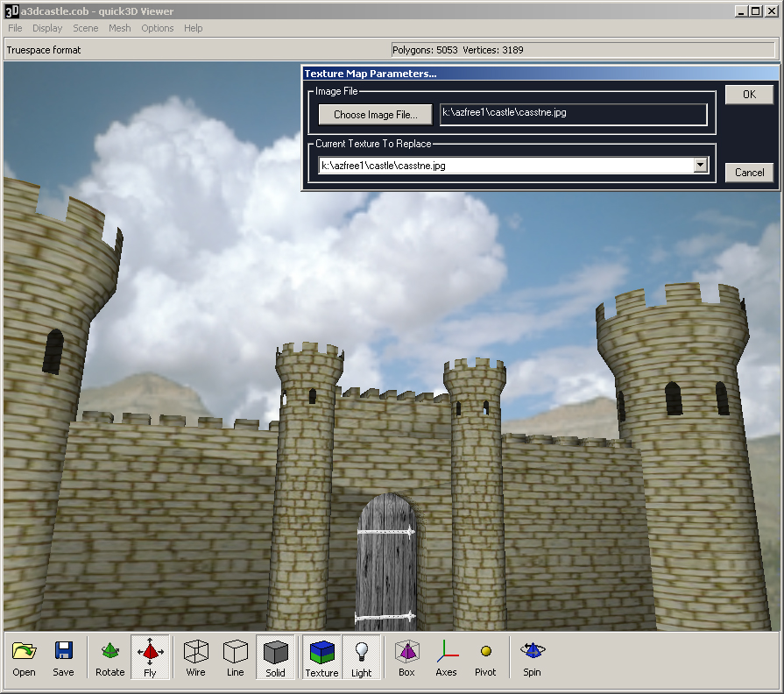Open the Display menu
This screenshot has height=694, width=784.
coord(47,28)
